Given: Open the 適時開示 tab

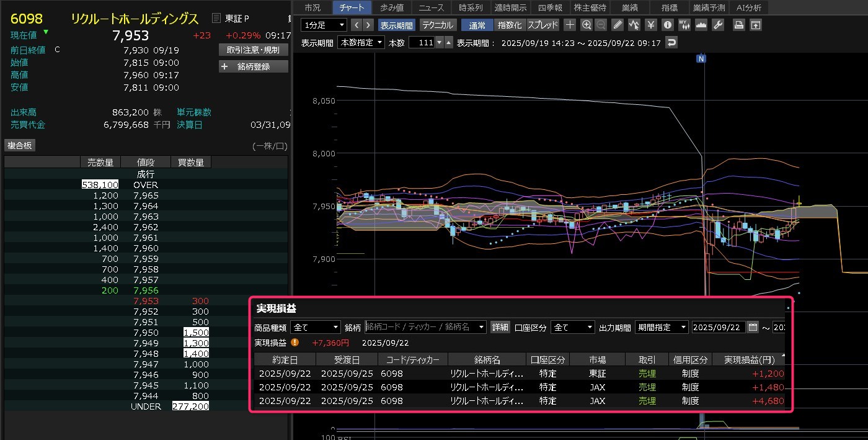Looking at the screenshot, I should pos(511,7).
